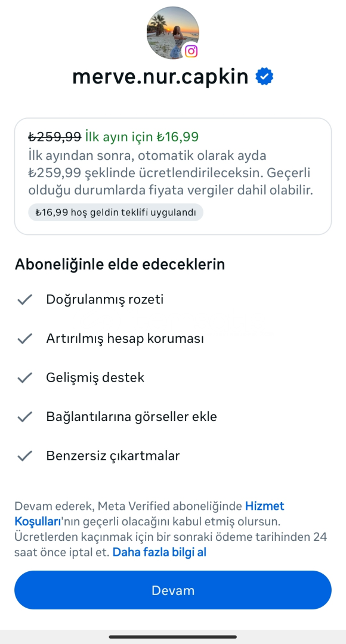Open the Hizmet Koşulları link

150,514
